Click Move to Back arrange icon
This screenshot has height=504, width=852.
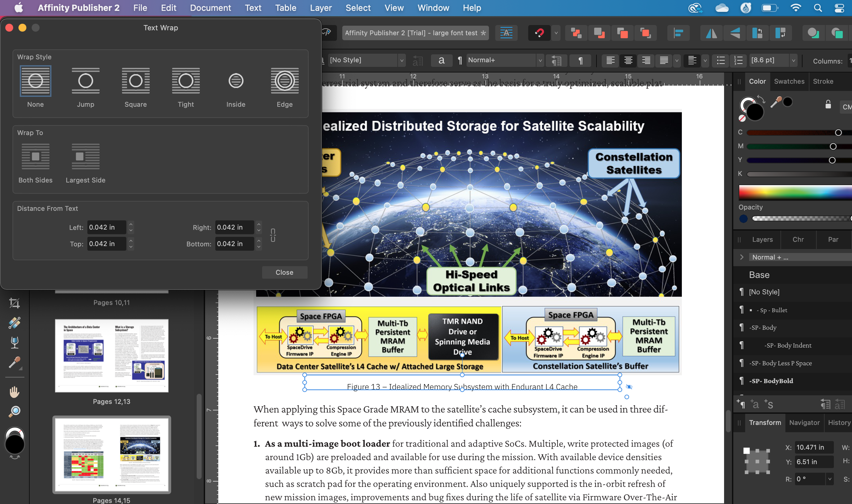pos(576,33)
